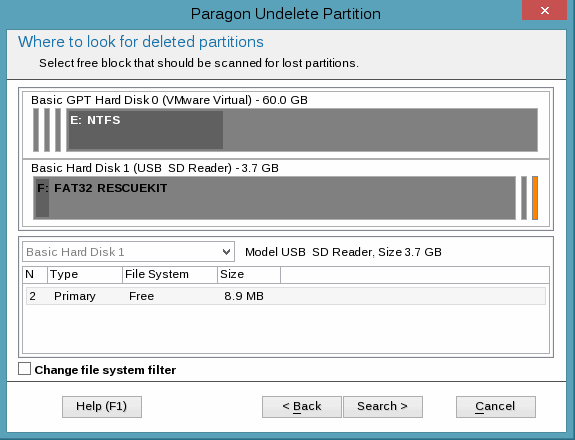Image resolution: width=575 pixels, height=440 pixels.
Task: Close the Paragon Undelete Partition window
Action: click(545, 10)
